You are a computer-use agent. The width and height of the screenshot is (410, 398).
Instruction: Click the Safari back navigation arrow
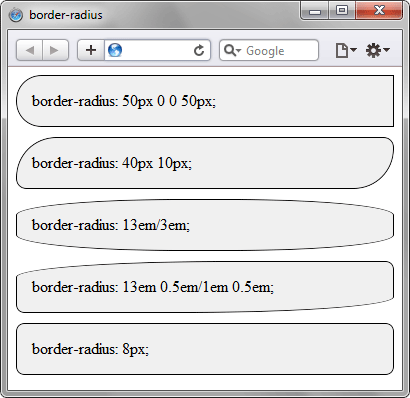click(29, 50)
